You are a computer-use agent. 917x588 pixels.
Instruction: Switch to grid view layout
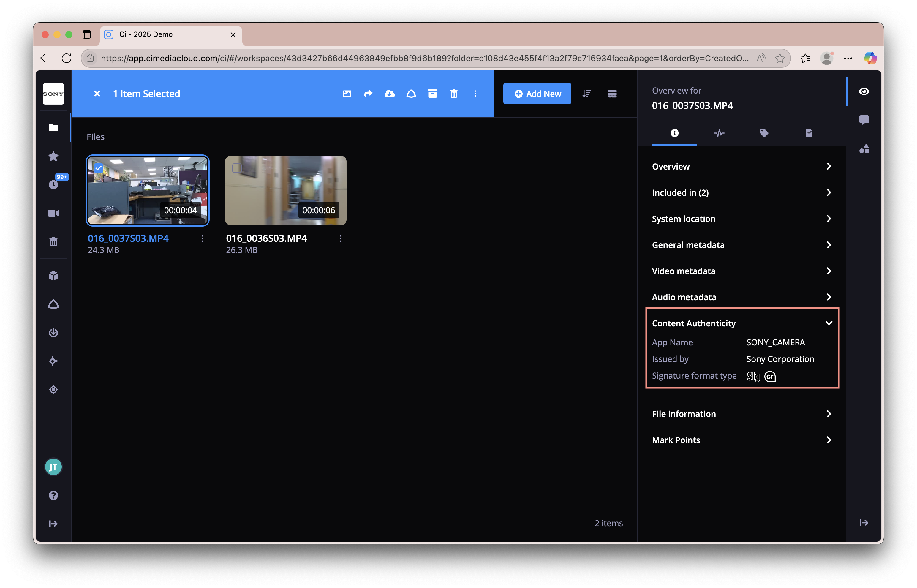point(612,94)
